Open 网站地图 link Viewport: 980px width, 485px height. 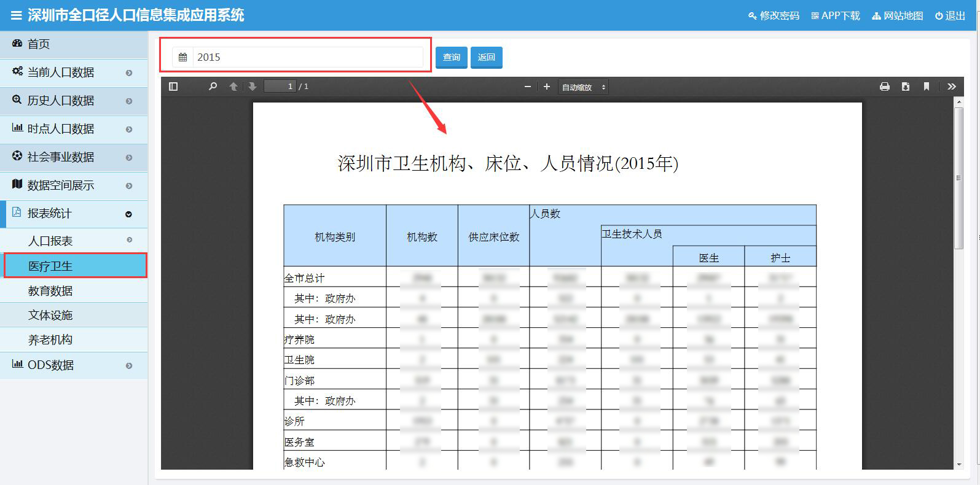pyautogui.click(x=897, y=15)
